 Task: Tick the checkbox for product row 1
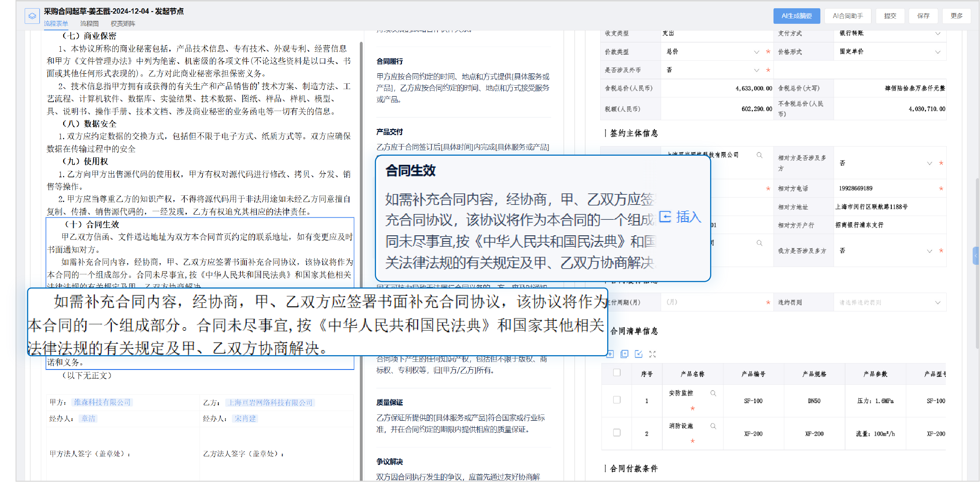(x=617, y=400)
